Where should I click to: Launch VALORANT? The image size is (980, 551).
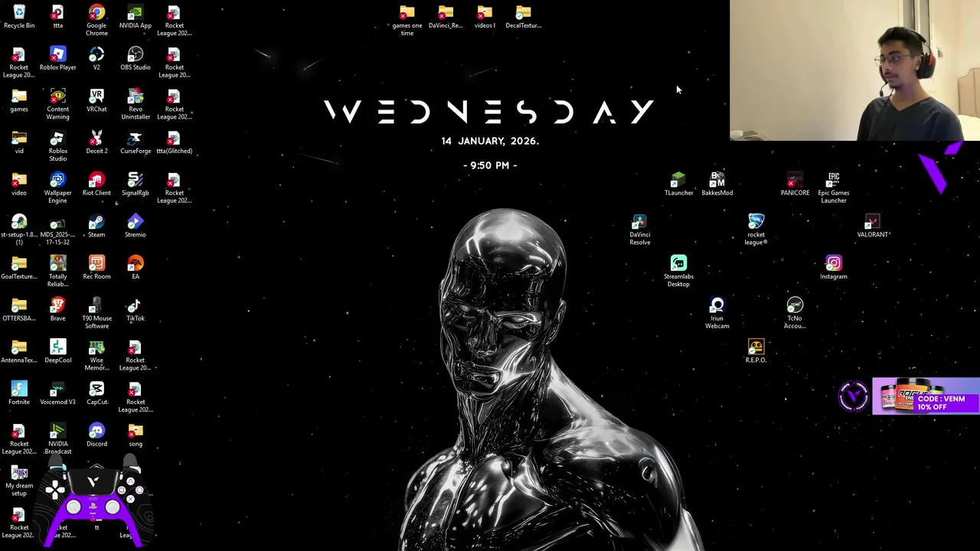[873, 227]
